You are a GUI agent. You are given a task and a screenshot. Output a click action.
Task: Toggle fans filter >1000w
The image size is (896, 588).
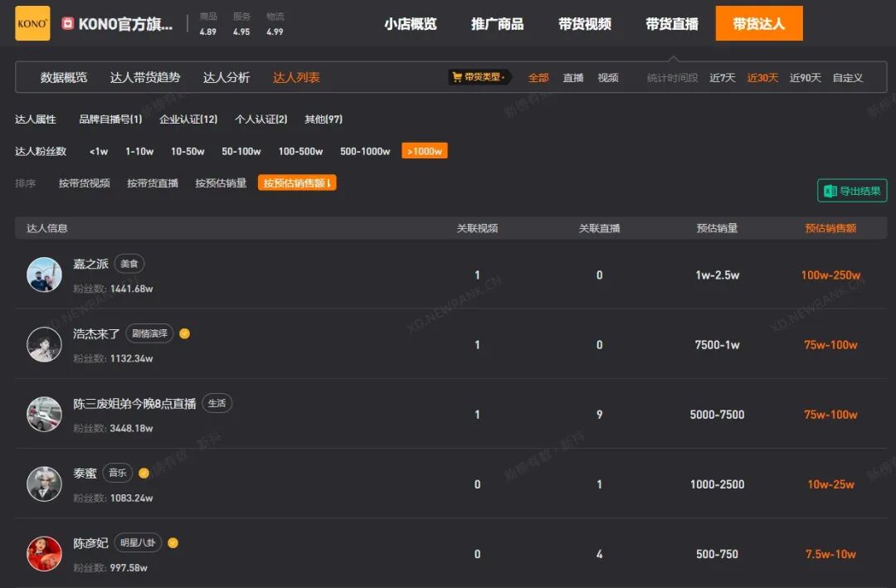point(425,151)
